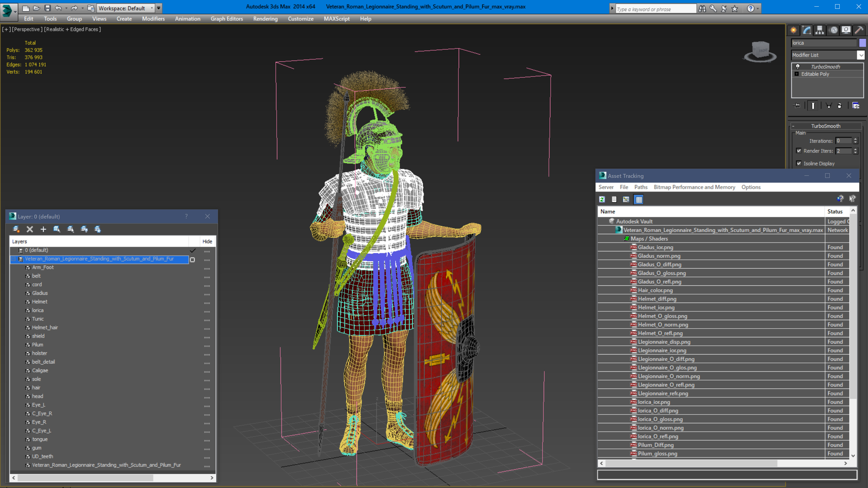Click the Utilities hammer panel icon
This screenshot has height=488, width=868.
(859, 30)
